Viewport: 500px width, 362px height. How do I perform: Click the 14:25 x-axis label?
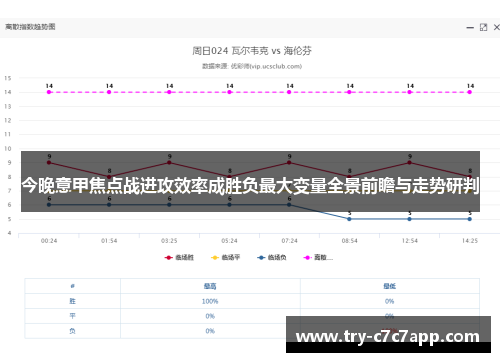(470, 241)
